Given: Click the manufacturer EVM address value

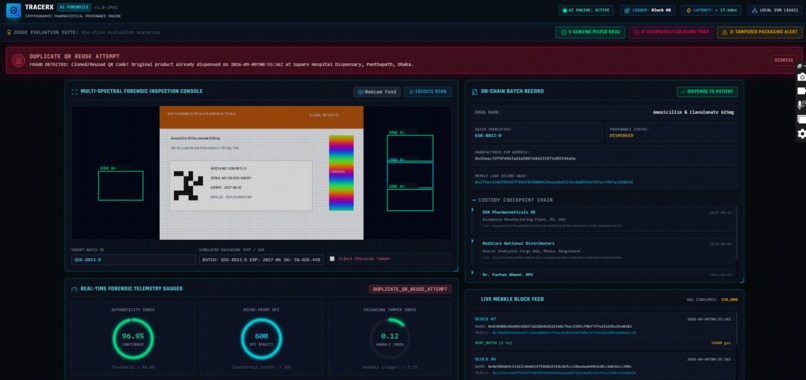Looking at the screenshot, I should coord(525,158).
